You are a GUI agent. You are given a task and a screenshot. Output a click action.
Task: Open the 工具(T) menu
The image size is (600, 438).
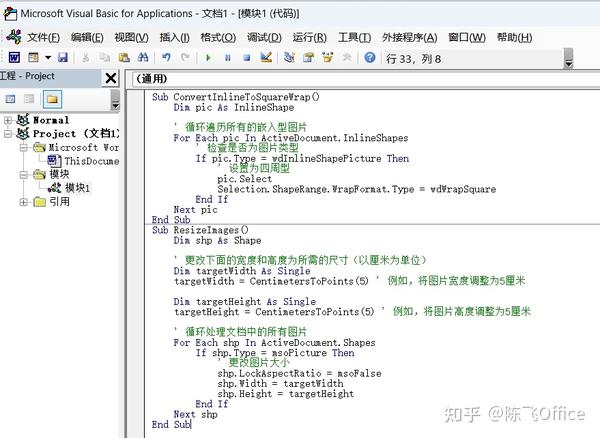click(x=355, y=37)
